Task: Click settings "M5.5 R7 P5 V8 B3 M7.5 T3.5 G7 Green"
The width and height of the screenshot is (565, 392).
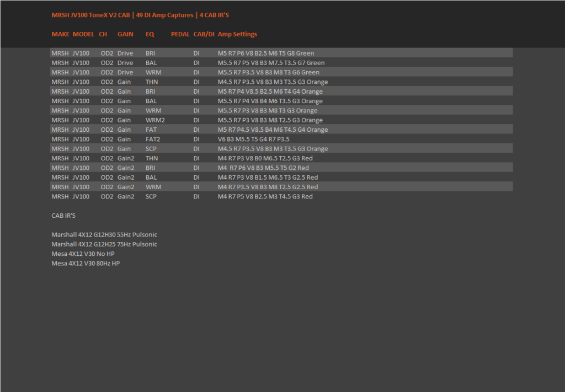Action: [271, 63]
